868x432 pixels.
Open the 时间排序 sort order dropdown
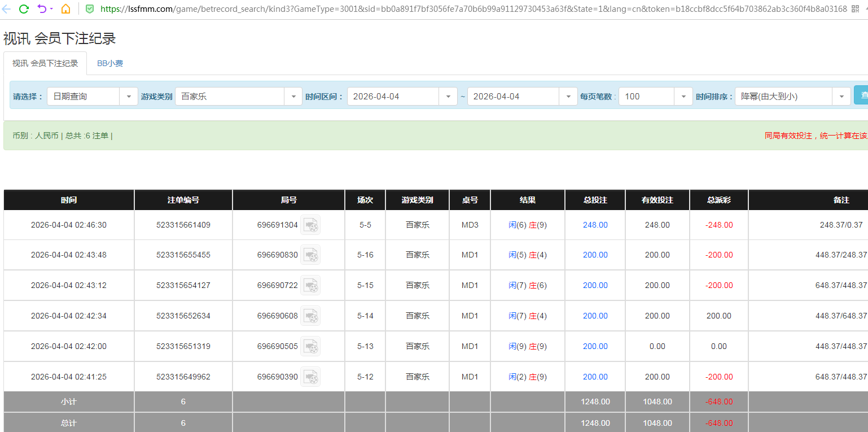pyautogui.click(x=841, y=96)
